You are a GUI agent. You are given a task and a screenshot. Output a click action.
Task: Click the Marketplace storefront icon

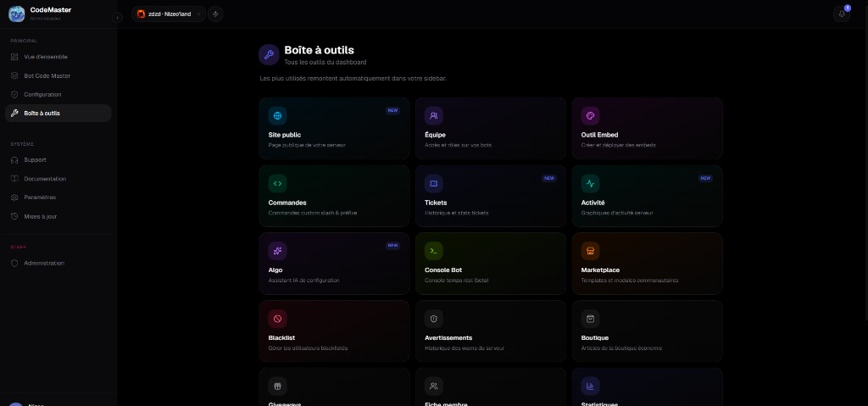click(x=590, y=251)
